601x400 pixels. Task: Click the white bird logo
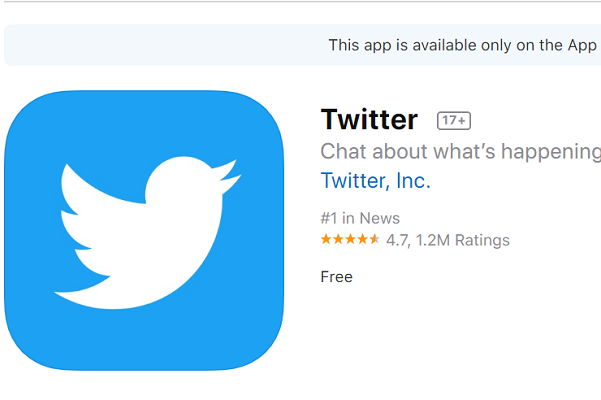[x=148, y=233]
